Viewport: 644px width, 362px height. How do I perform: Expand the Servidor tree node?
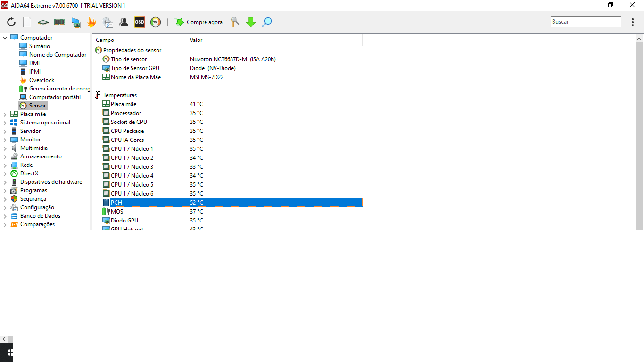tap(5, 131)
